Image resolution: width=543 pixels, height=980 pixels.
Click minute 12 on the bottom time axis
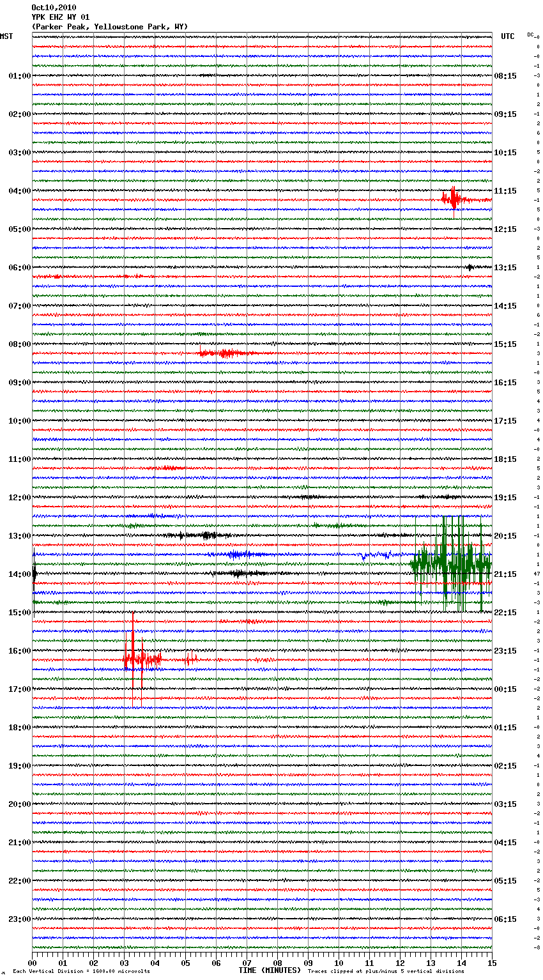pyautogui.click(x=400, y=963)
